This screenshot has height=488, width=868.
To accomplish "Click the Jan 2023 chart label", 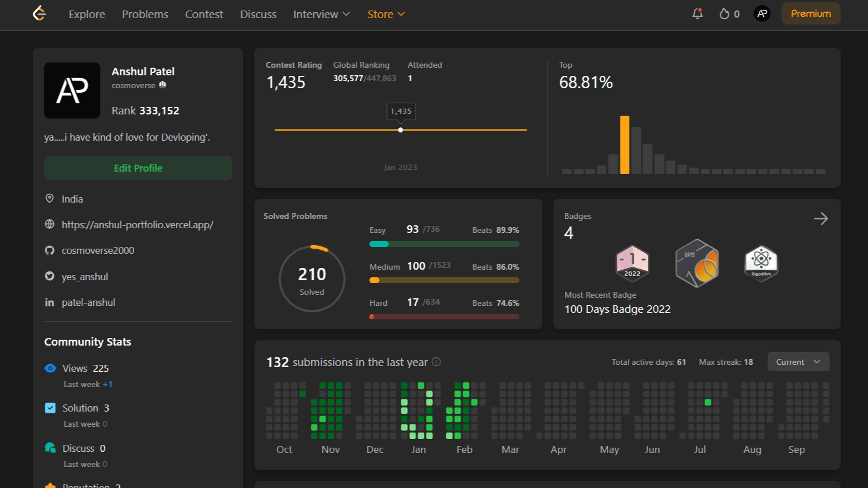I will (400, 168).
